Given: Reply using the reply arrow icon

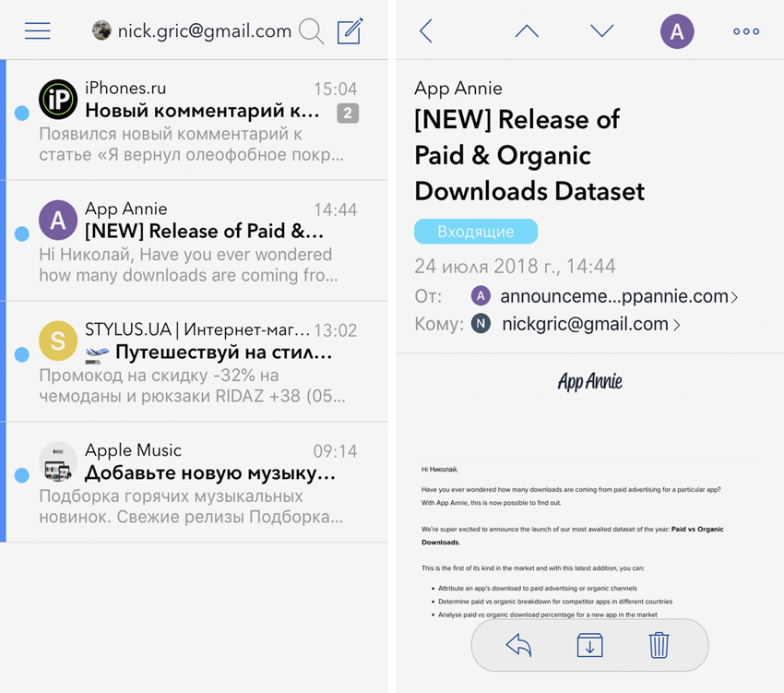Looking at the screenshot, I should (x=518, y=644).
